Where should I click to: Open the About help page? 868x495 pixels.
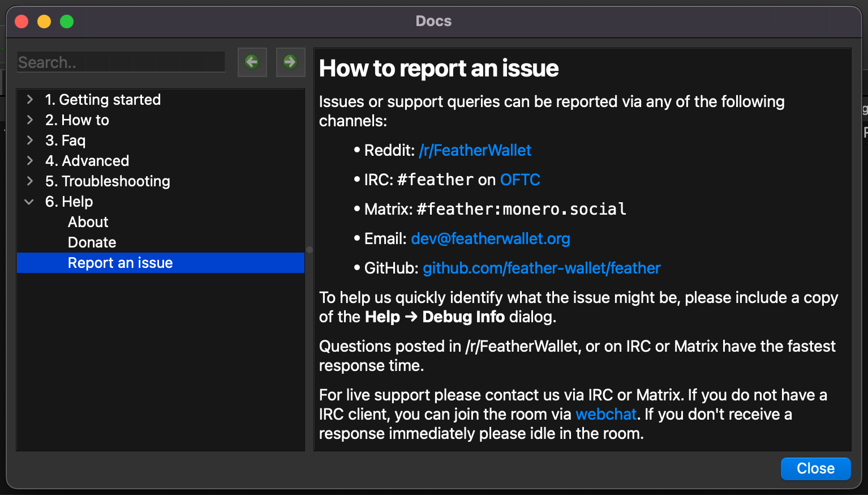pyautogui.click(x=88, y=222)
